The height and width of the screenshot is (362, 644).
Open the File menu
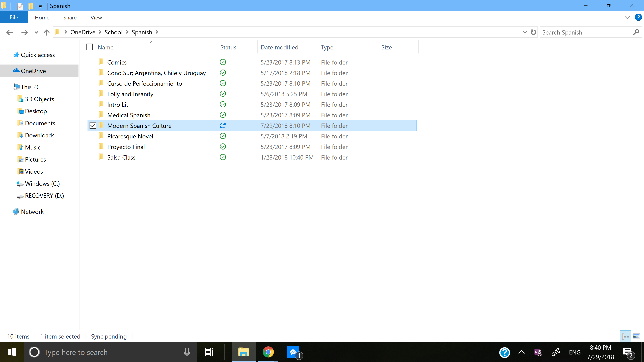click(14, 17)
